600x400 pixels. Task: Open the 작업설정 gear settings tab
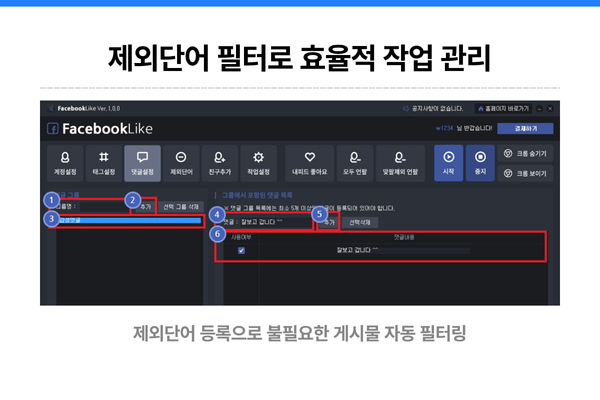258,163
